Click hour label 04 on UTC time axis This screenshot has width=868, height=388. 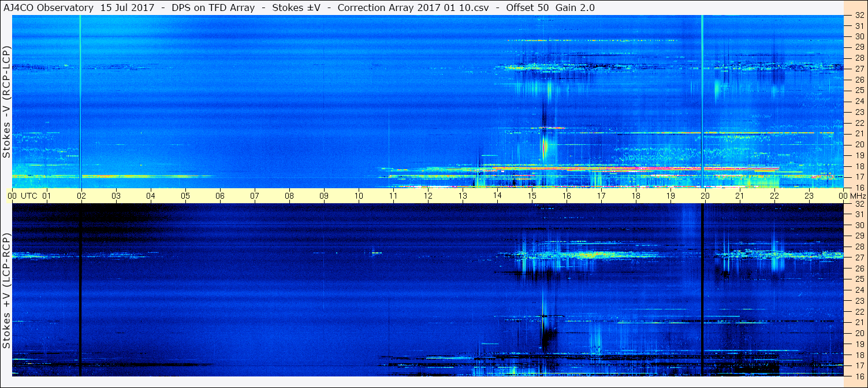(x=151, y=196)
